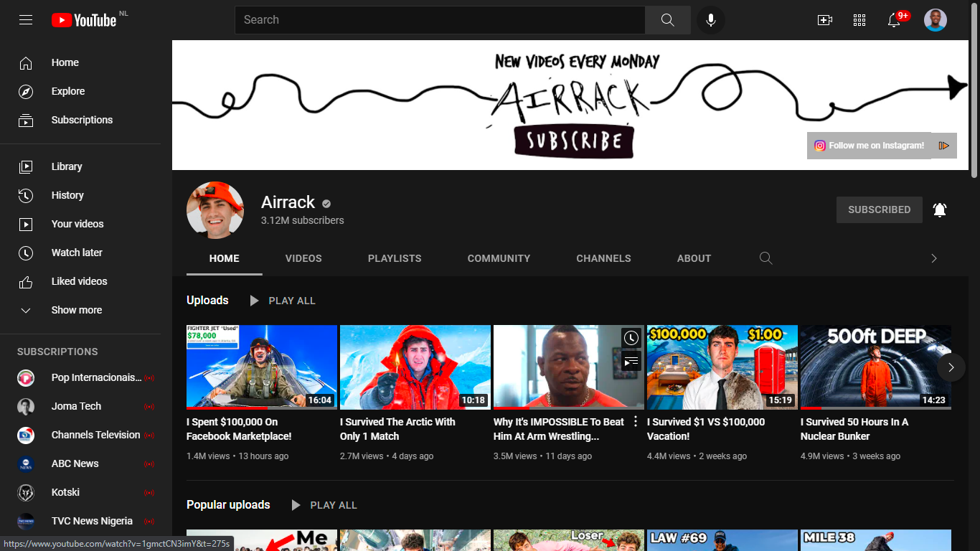The width and height of the screenshot is (980, 551).
Task: Open Joma Tech subscription channel
Action: point(80,406)
